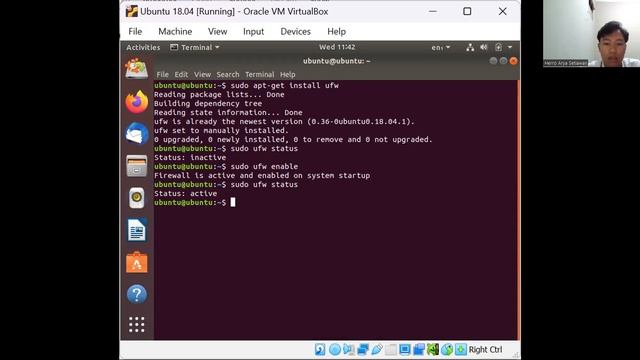Open VirtualBox Devices menu
640x360 pixels.
click(x=296, y=31)
